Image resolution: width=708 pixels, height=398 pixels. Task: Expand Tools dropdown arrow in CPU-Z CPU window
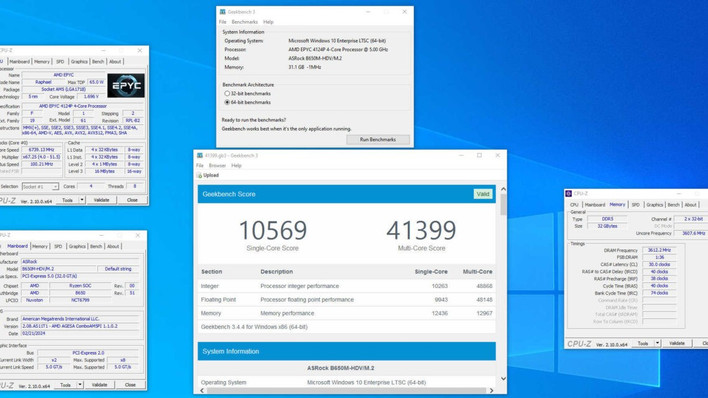[x=82, y=200]
